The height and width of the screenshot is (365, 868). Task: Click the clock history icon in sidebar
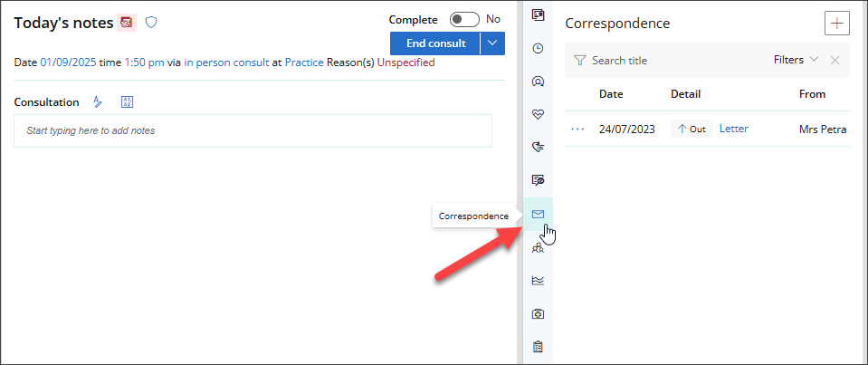coord(538,48)
